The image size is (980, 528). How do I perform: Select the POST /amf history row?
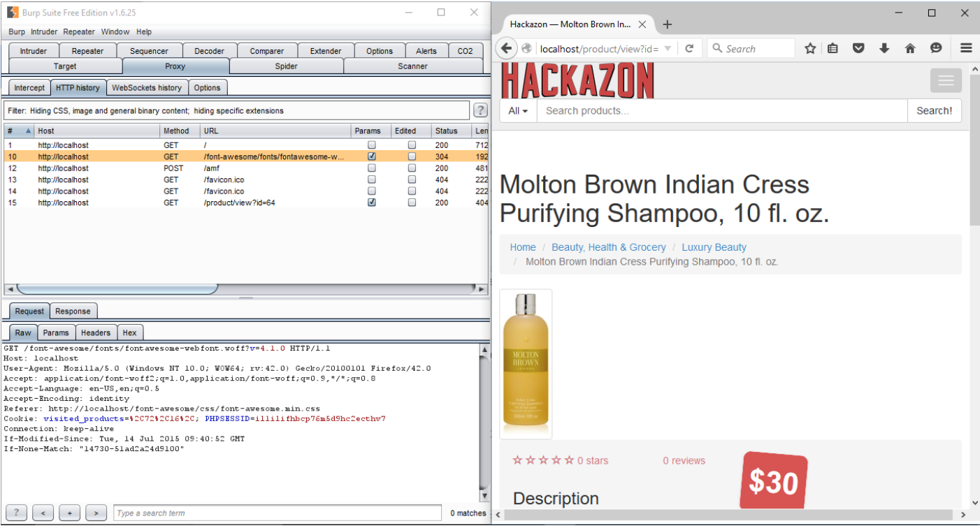(x=246, y=168)
